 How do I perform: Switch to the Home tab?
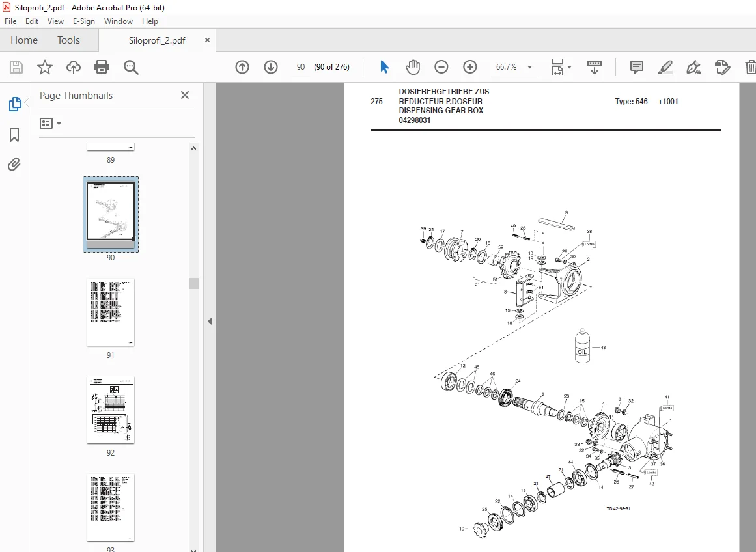[24, 40]
